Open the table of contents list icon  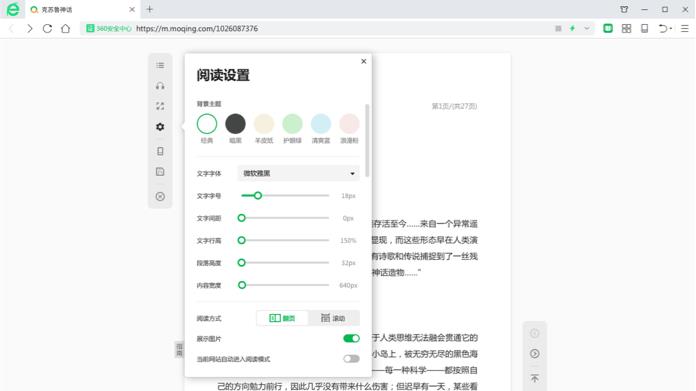160,65
